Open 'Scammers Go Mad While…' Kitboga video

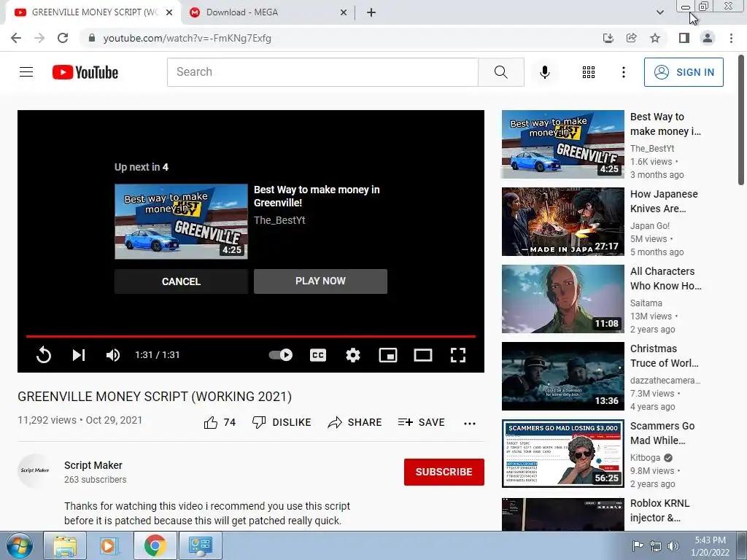tap(562, 454)
